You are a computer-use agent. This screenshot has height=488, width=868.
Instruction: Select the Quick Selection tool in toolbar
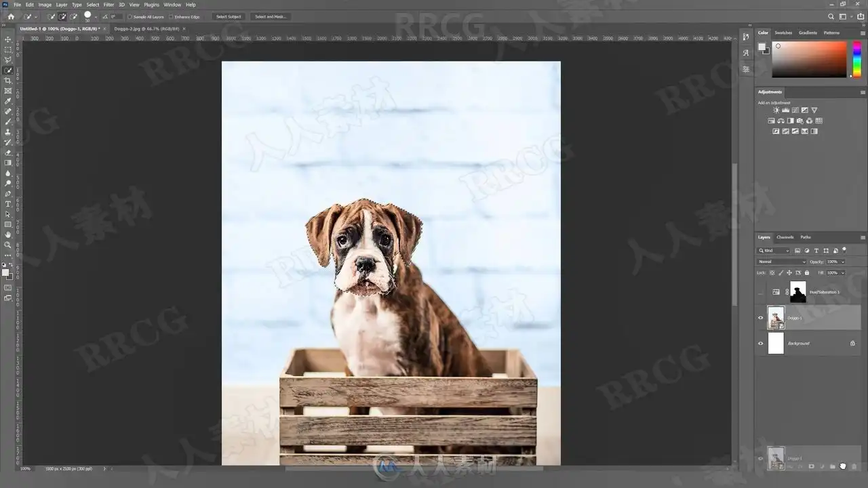coord(8,70)
